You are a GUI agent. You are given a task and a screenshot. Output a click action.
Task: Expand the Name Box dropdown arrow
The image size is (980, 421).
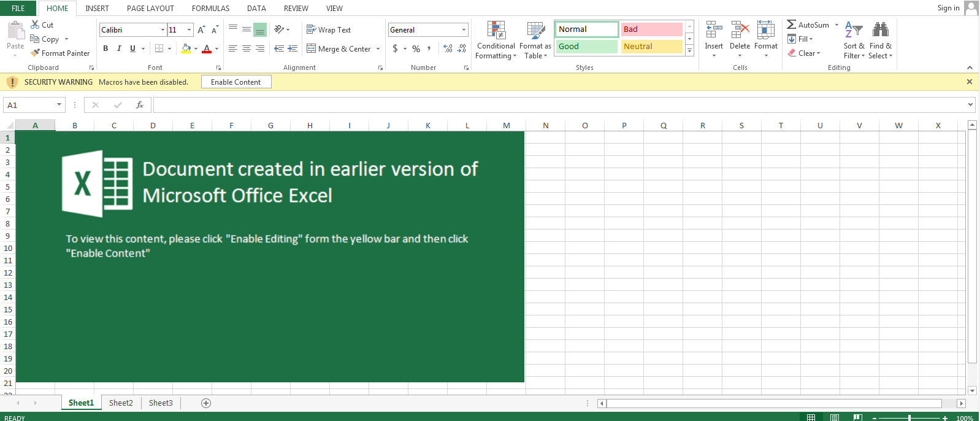[59, 105]
